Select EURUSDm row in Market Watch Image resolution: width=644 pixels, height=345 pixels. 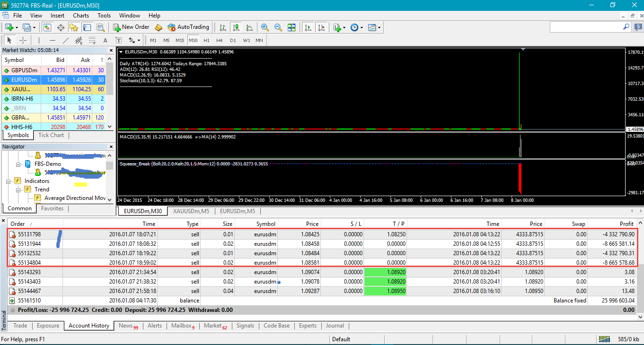click(54, 79)
